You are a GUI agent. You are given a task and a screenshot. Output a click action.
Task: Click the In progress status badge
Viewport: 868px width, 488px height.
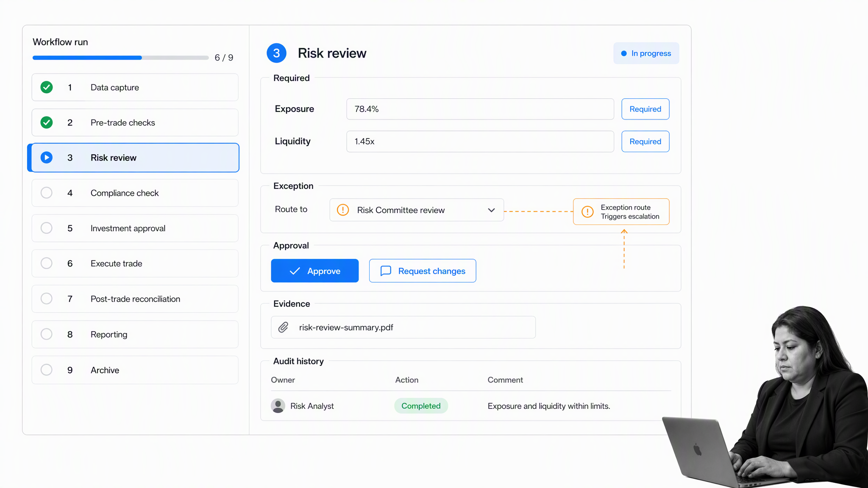tap(646, 53)
